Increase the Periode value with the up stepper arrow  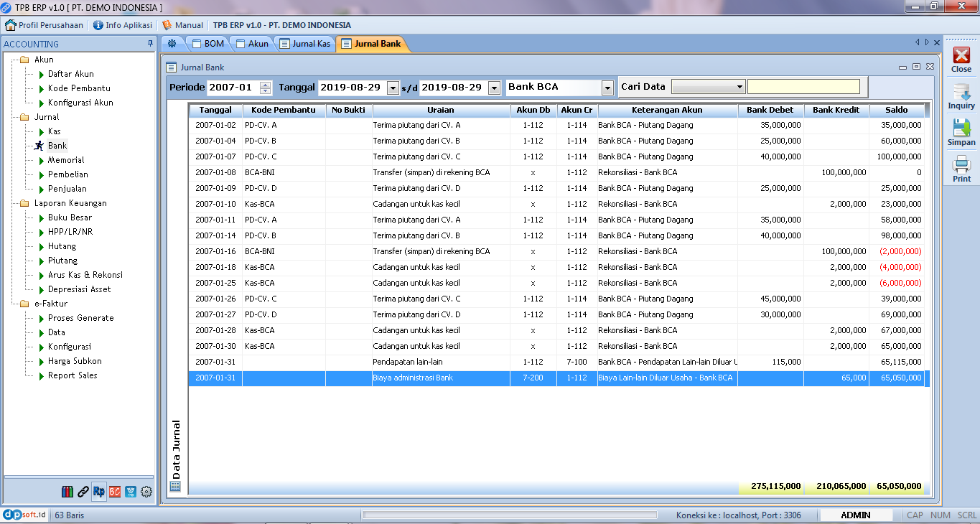coord(266,84)
